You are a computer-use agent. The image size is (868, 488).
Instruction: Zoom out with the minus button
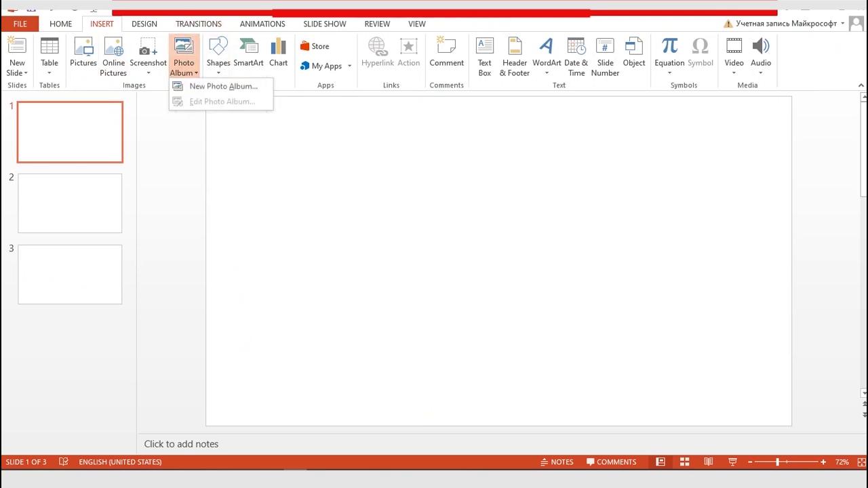click(x=750, y=462)
